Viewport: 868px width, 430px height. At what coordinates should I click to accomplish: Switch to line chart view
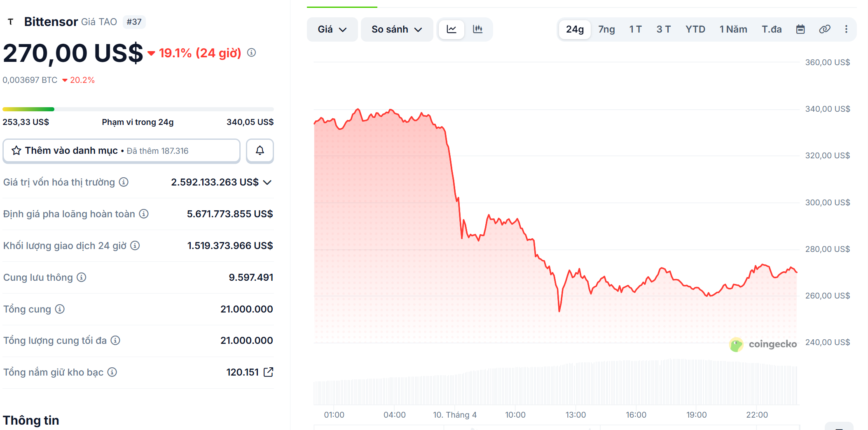(452, 29)
